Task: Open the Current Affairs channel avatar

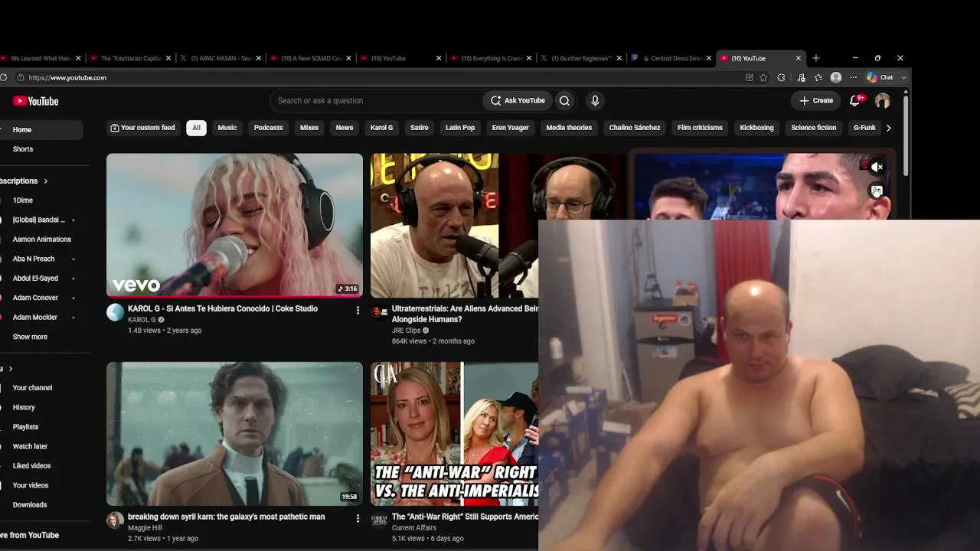Action: 379,520
